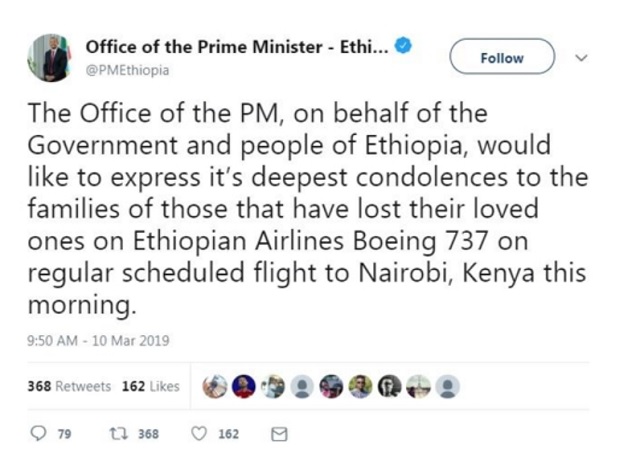
Task: Click the fourth liker avatar with default gray silhouette
Action: click(301, 387)
